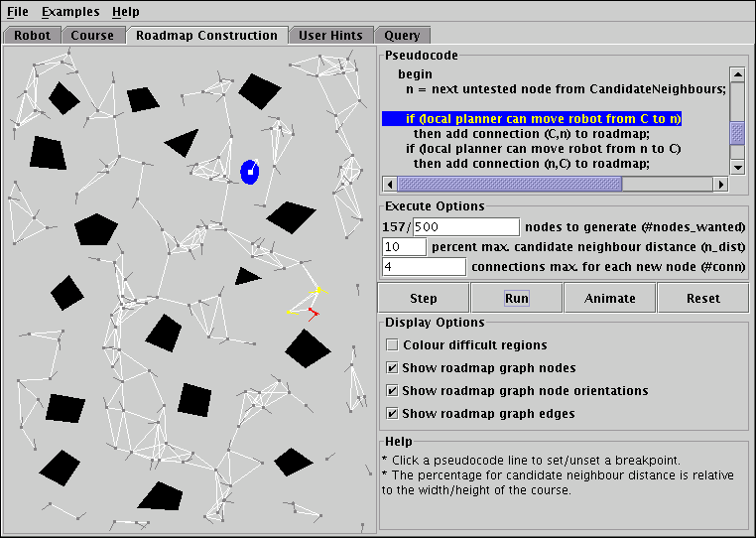Enable Colour difficult regions checkbox
The image size is (756, 538).
point(393,345)
